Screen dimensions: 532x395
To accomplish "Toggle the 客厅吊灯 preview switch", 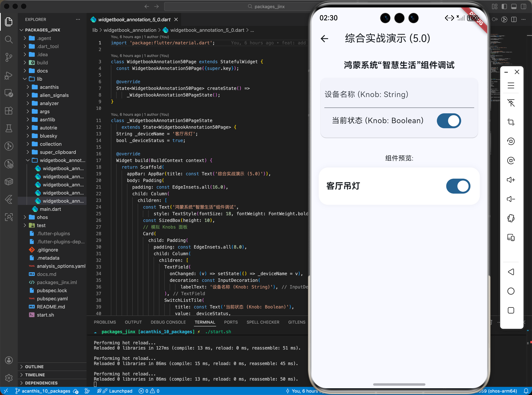I will pyautogui.click(x=458, y=186).
